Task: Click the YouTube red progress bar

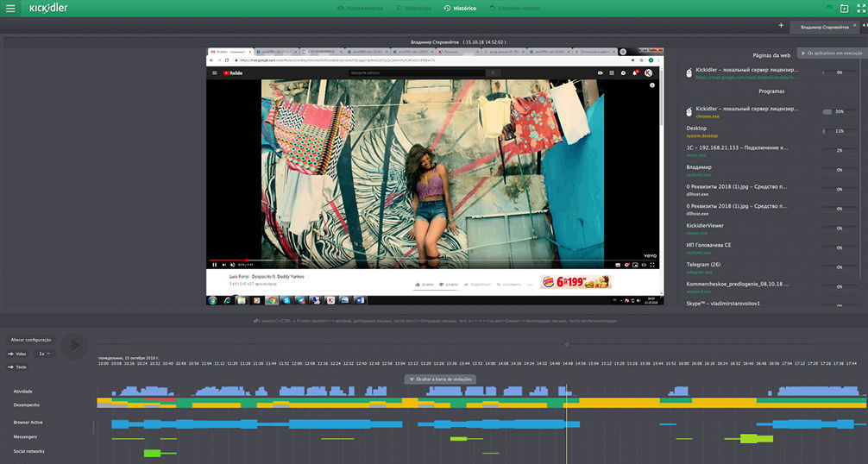Action: [x=228, y=260]
